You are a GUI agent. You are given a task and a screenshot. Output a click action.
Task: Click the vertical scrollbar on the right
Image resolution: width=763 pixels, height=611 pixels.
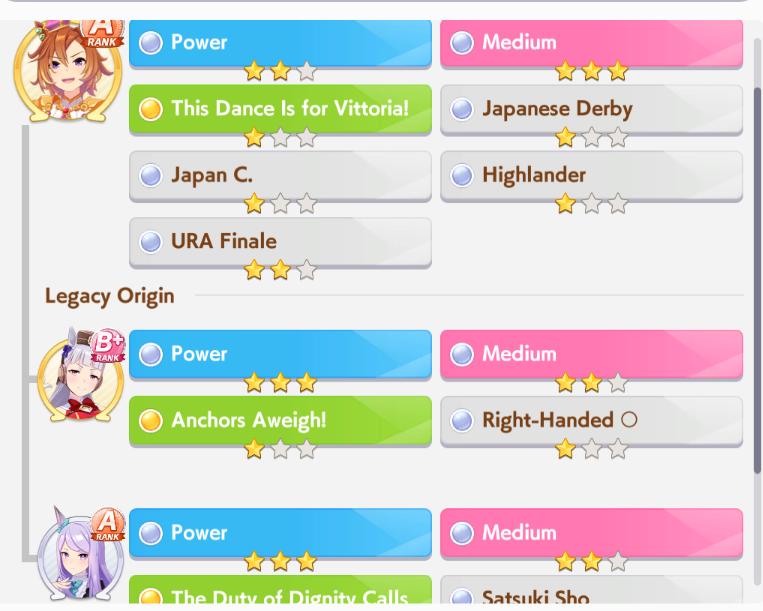[757, 280]
